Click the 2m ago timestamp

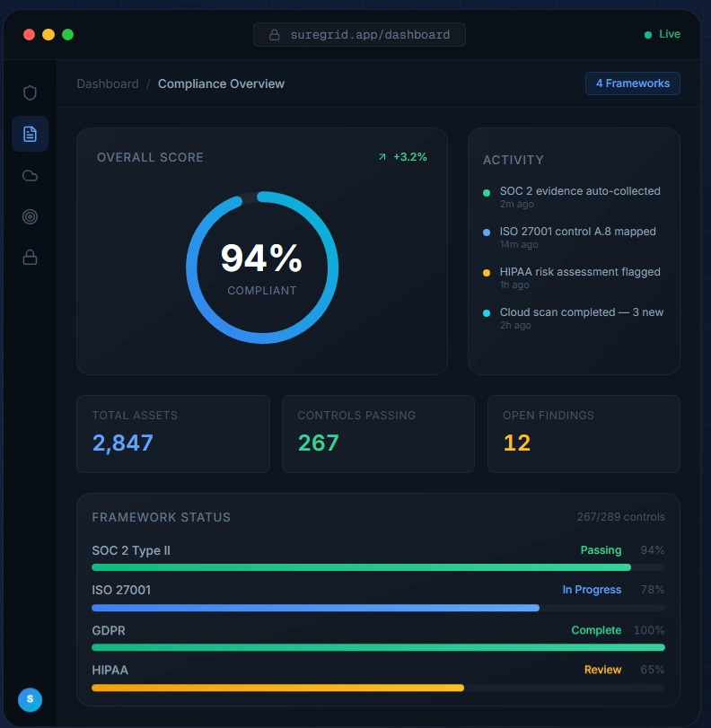pos(517,205)
